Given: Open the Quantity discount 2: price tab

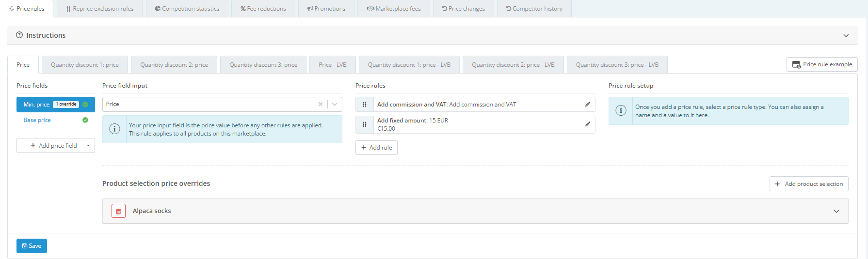Looking at the screenshot, I should (x=174, y=65).
